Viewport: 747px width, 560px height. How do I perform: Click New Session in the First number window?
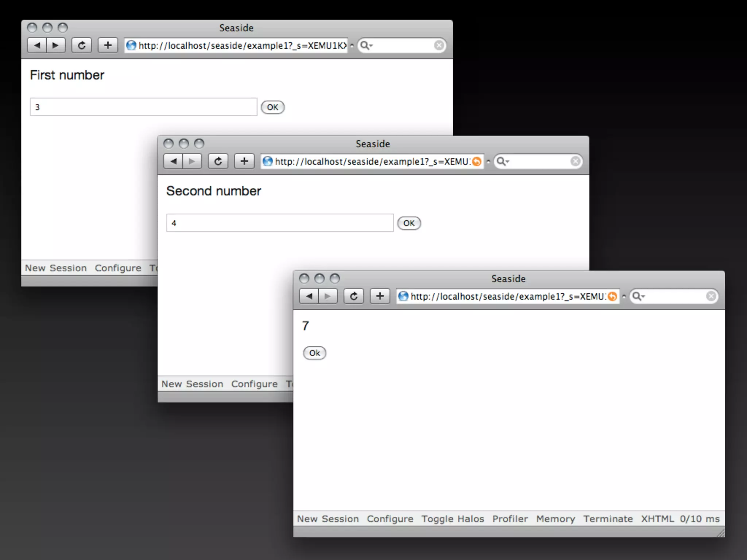pyautogui.click(x=56, y=268)
